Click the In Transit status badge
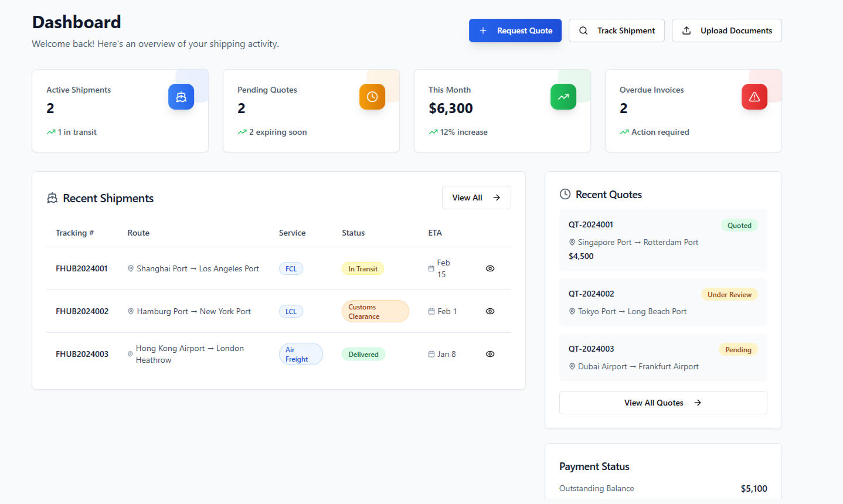 click(x=363, y=269)
